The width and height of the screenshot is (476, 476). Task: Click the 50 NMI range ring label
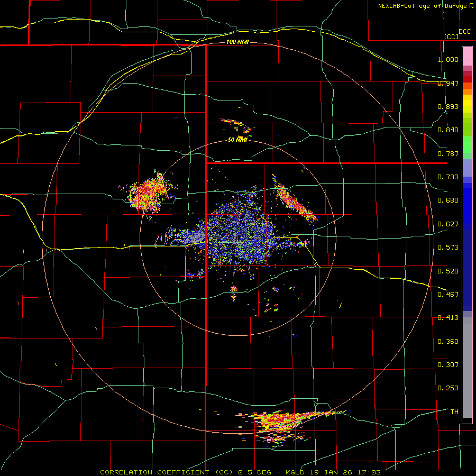pos(237,140)
